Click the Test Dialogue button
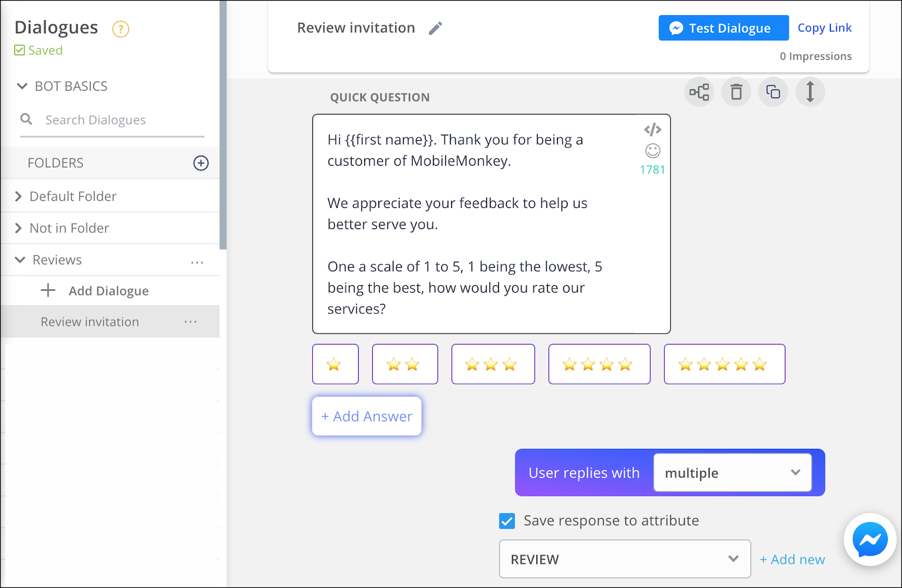The image size is (902, 588). (723, 28)
